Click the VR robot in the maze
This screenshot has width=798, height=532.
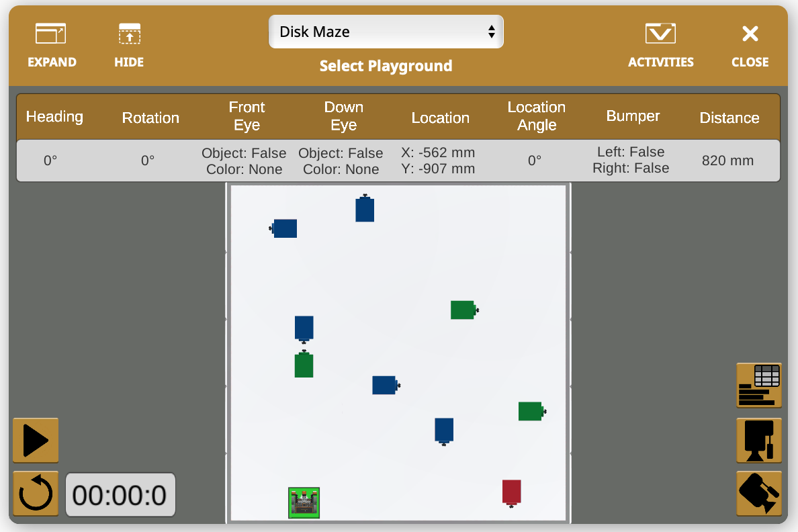pyautogui.click(x=304, y=502)
